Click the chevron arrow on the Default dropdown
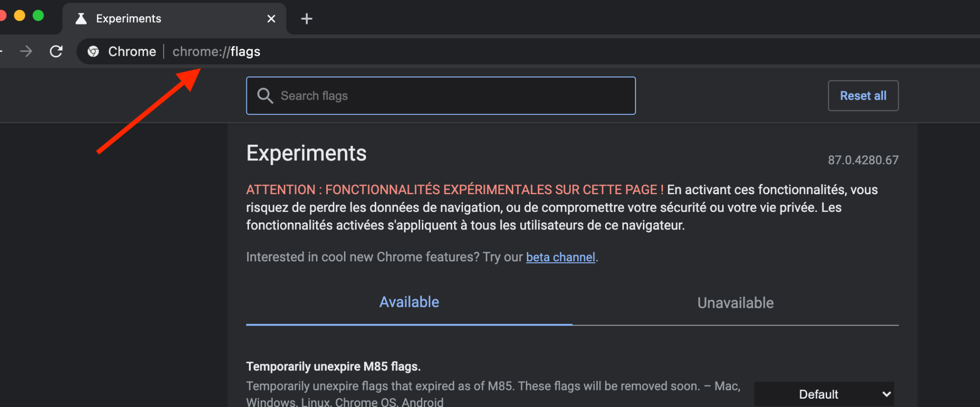Screen dimensions: 980x407 point(886,394)
